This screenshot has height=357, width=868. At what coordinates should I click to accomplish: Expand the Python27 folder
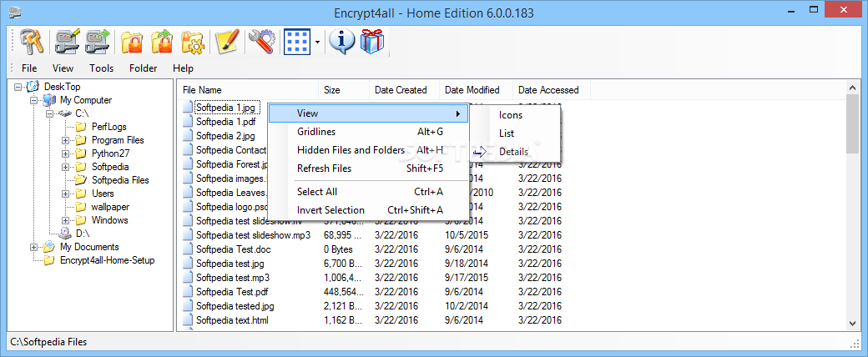coord(65,153)
